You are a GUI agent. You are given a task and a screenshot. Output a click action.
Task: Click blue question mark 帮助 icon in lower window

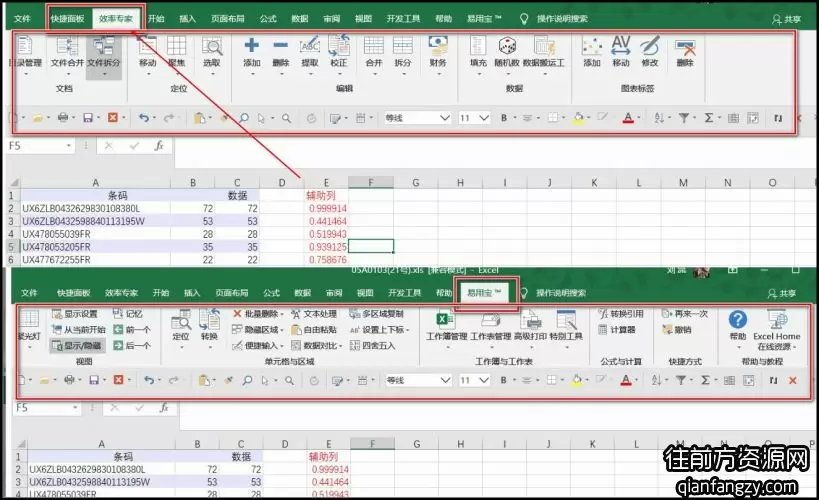[x=738, y=320]
